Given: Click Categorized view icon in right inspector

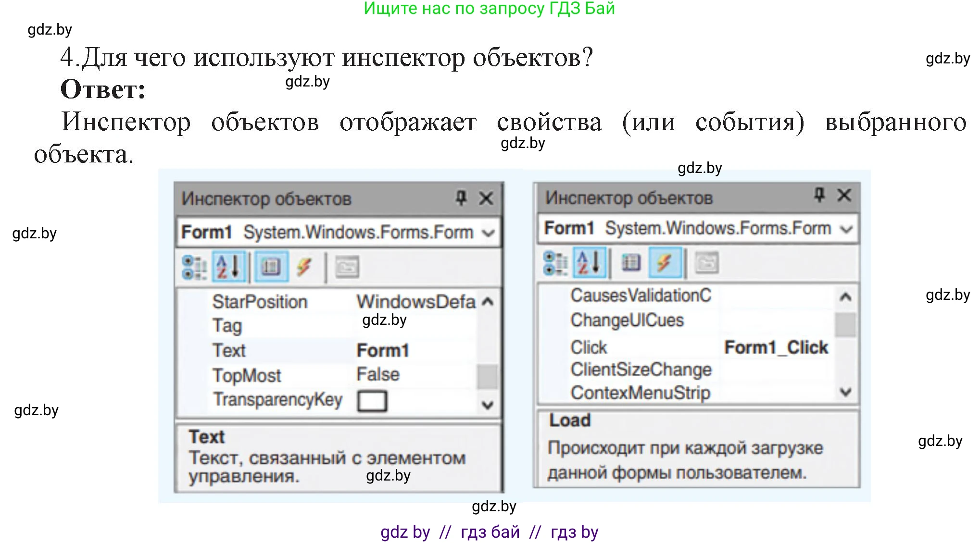Looking at the screenshot, I should 555,263.
